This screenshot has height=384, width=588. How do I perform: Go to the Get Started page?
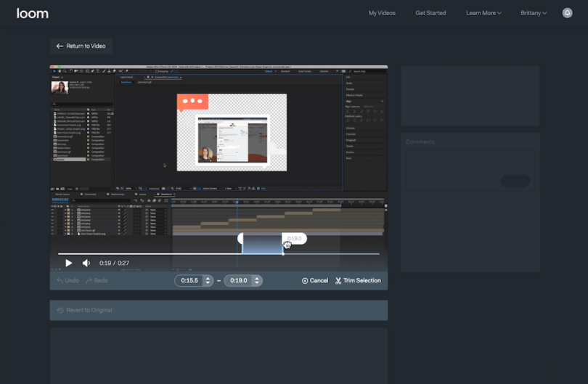click(430, 13)
